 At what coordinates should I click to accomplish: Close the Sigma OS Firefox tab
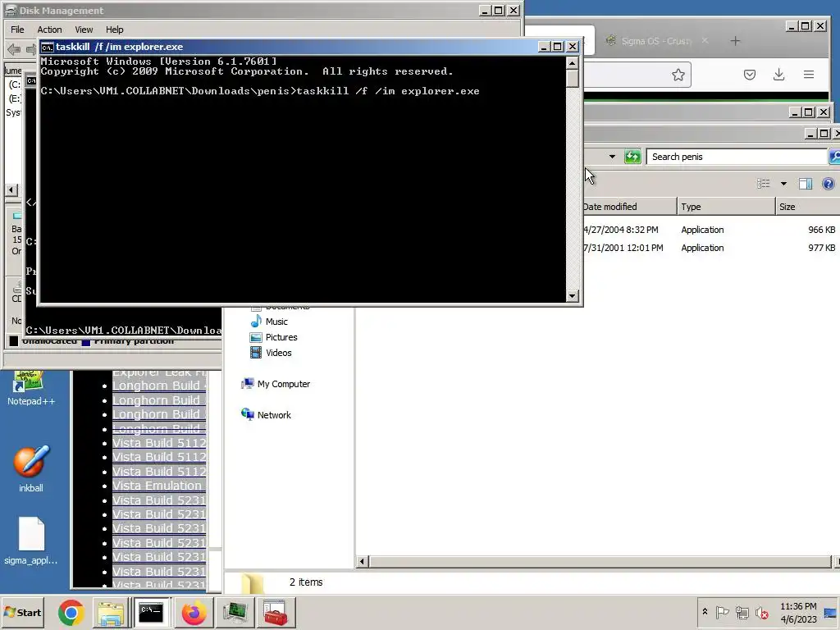pos(705,41)
